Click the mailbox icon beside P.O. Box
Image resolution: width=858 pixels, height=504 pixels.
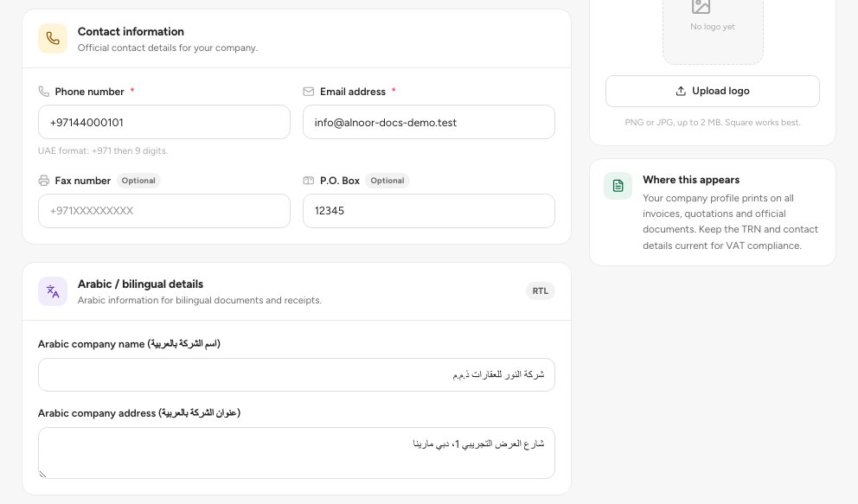pos(309,181)
